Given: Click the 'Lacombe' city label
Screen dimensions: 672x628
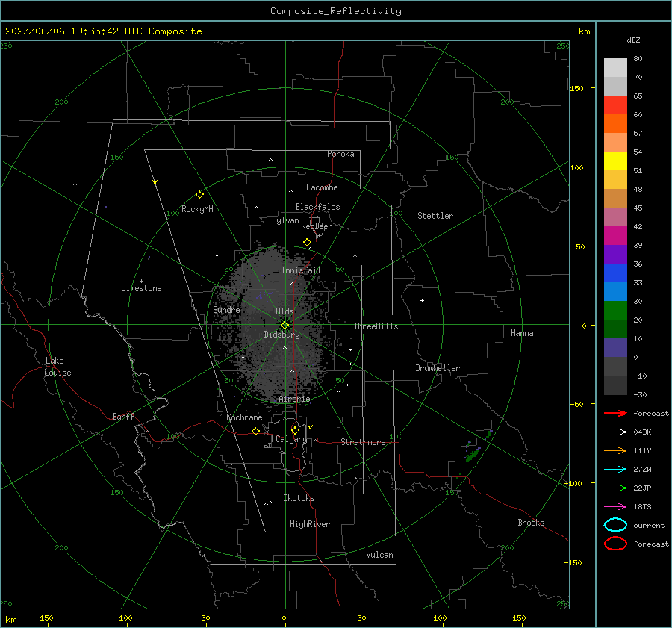Looking at the screenshot, I should [x=322, y=187].
